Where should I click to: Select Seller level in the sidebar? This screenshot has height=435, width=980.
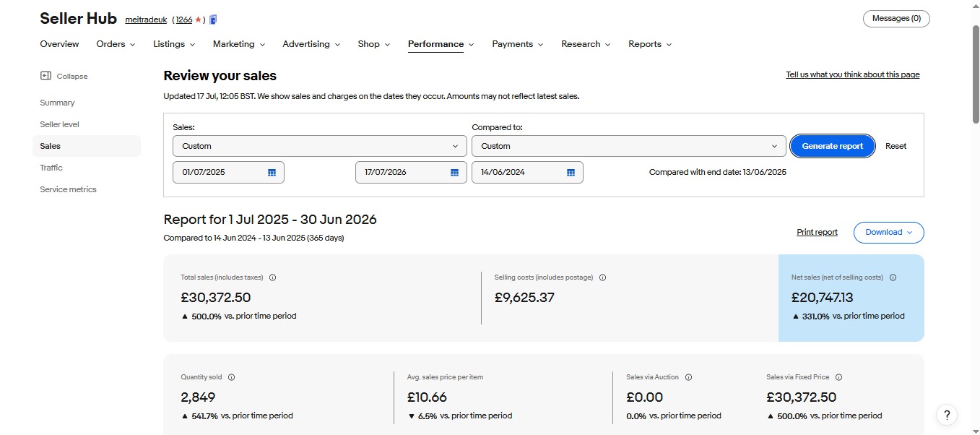coord(59,124)
